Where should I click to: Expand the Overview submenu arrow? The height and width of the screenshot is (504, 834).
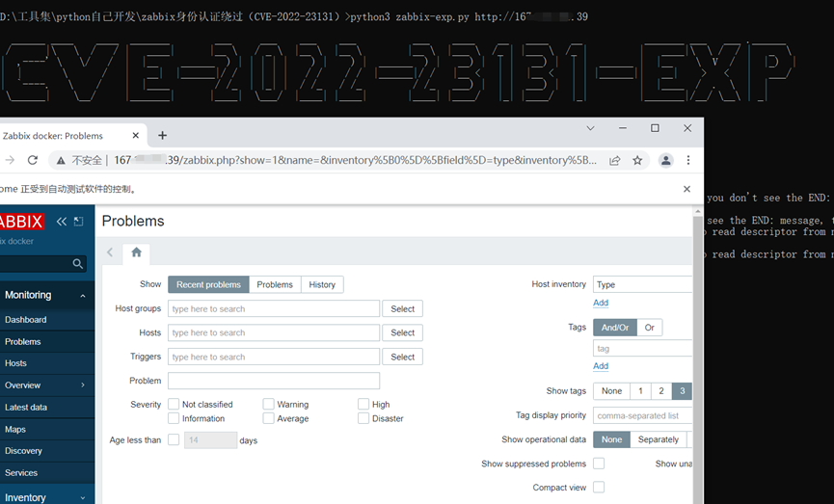pyautogui.click(x=83, y=385)
